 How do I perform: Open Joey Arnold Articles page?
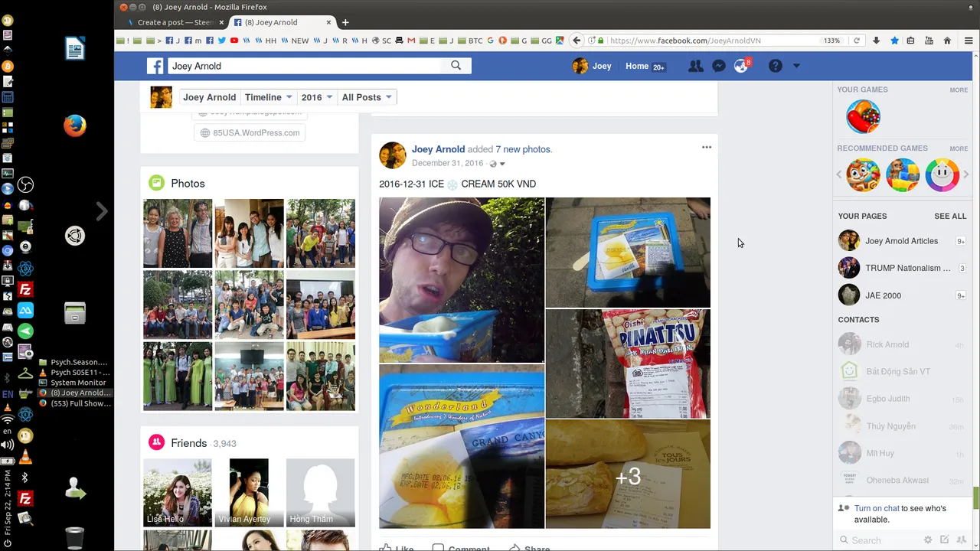(902, 241)
